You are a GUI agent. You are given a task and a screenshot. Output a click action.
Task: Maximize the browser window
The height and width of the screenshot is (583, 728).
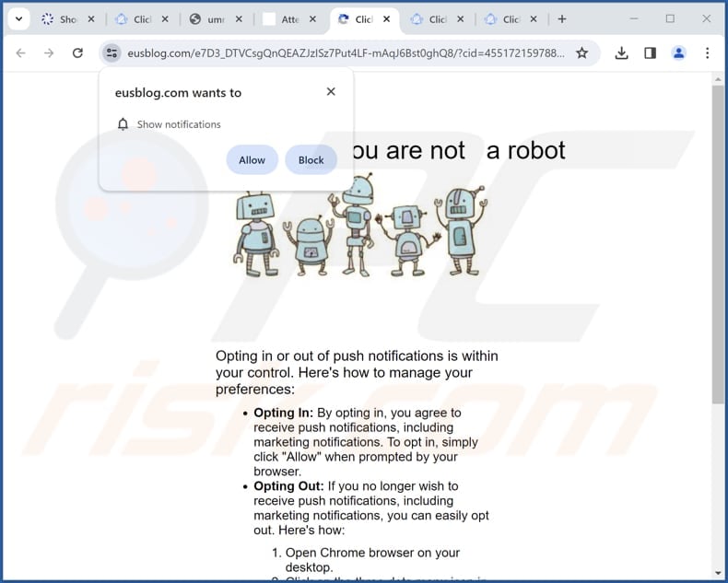670,19
